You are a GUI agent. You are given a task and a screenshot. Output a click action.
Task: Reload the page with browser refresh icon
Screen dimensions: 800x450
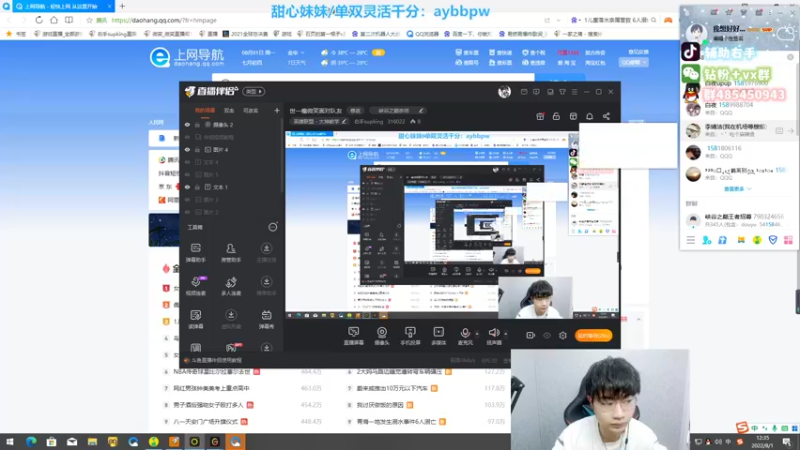[x=39, y=20]
